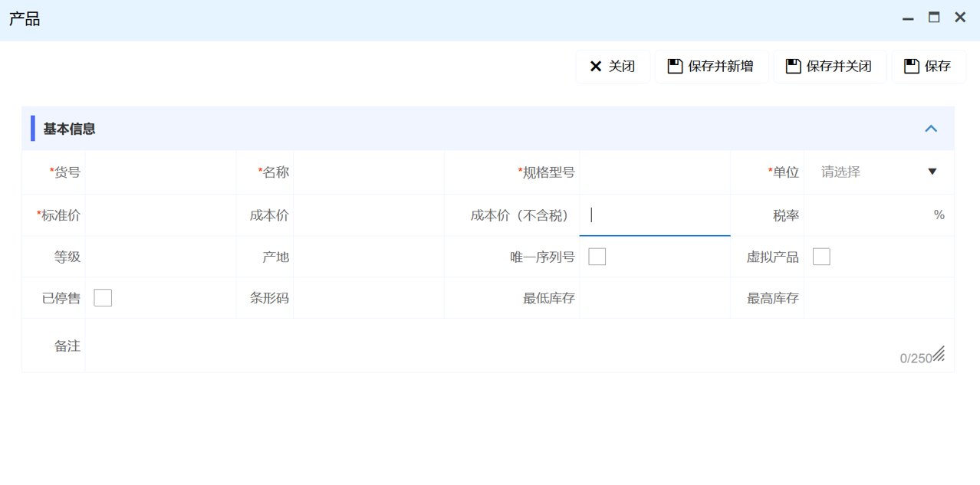Open the 单位 dropdown list
The height and width of the screenshot is (485, 980).
[x=878, y=172]
